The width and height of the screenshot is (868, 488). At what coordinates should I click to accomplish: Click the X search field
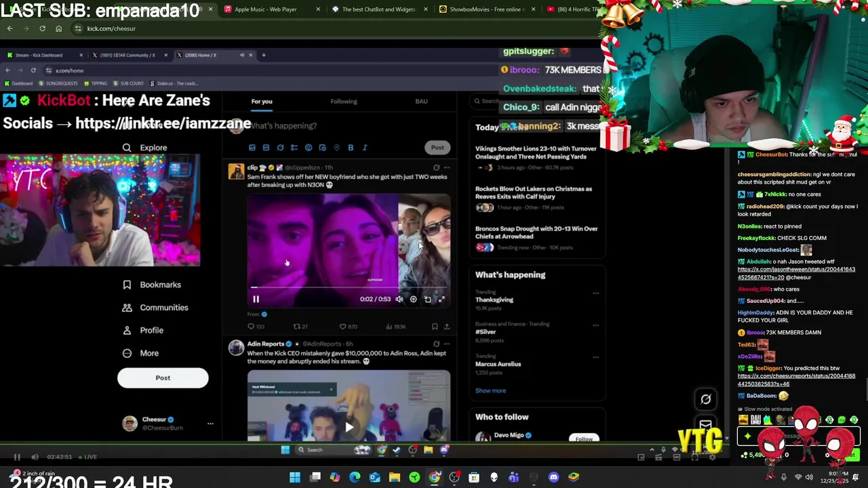[536, 101]
